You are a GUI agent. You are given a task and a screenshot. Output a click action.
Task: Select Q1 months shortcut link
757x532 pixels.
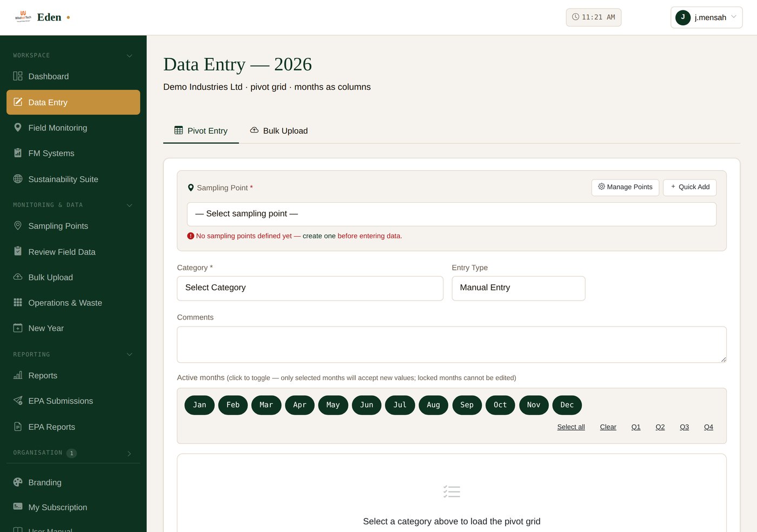(636, 427)
